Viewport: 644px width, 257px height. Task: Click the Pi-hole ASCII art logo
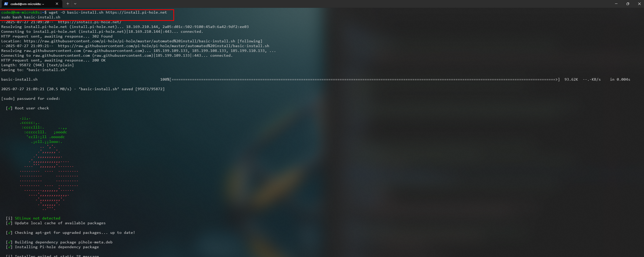[49, 163]
